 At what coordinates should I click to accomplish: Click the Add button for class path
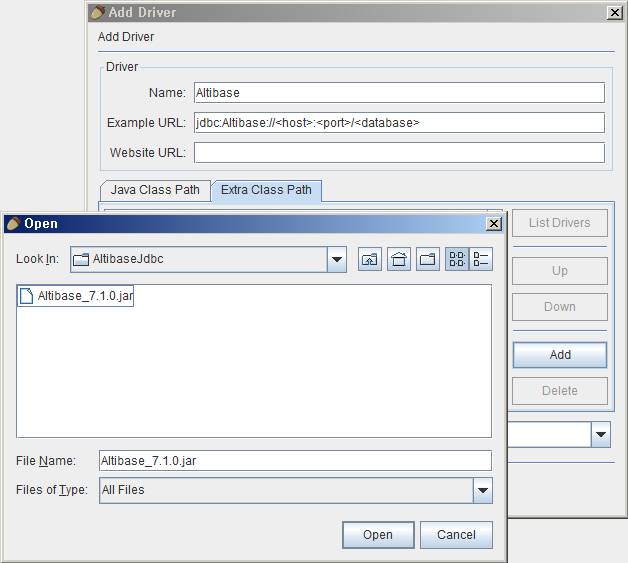pos(560,355)
